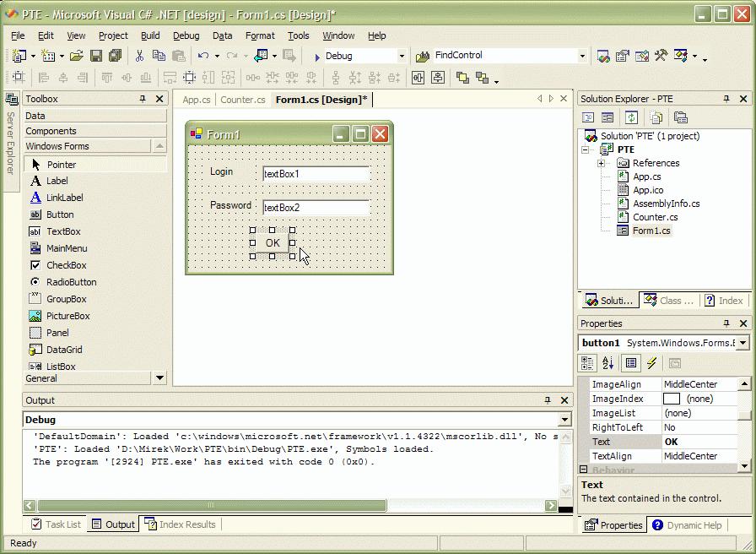Click the Find in Files binoculars icon
This screenshot has width=756, height=554.
point(423,57)
